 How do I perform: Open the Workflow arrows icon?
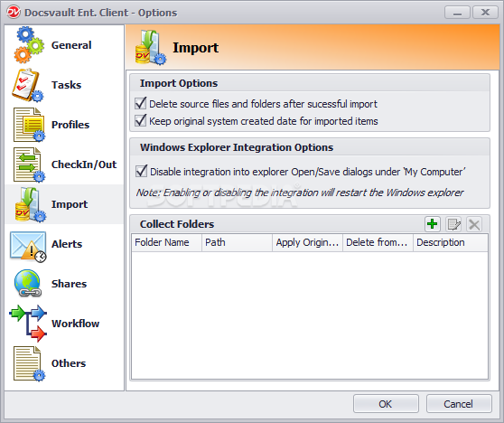click(28, 323)
